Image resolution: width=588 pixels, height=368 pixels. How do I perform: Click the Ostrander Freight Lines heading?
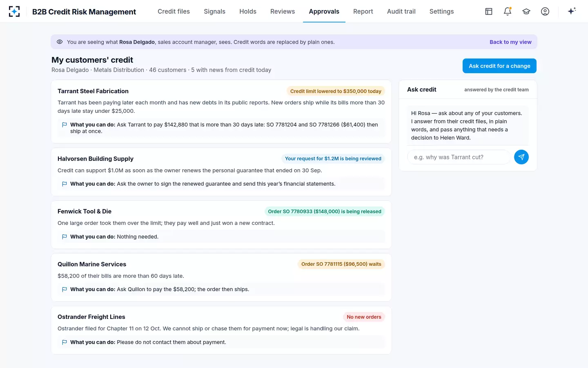point(91,317)
